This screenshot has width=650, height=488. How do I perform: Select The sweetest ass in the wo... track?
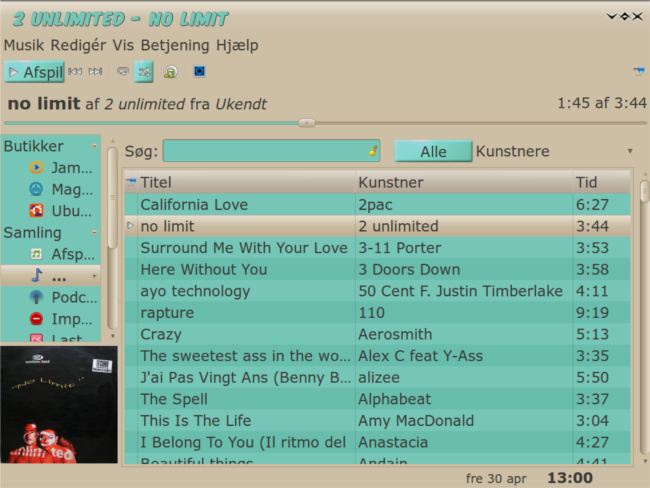coord(377,355)
